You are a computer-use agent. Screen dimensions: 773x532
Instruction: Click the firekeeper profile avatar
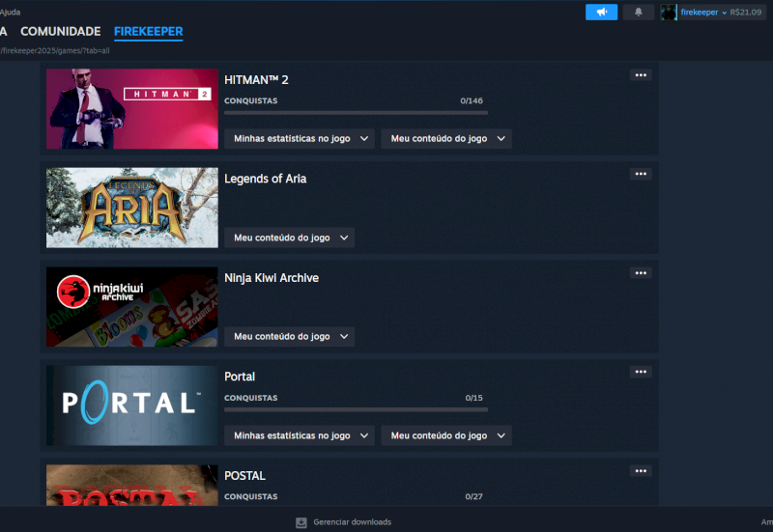pyautogui.click(x=669, y=13)
